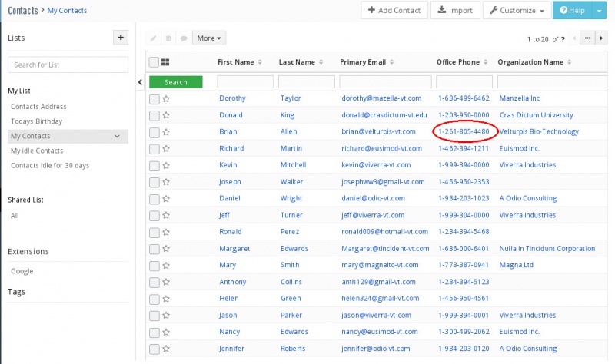The height and width of the screenshot is (364, 615).
Task: Open the dropdown arrow beside Help
Action: click(x=600, y=11)
